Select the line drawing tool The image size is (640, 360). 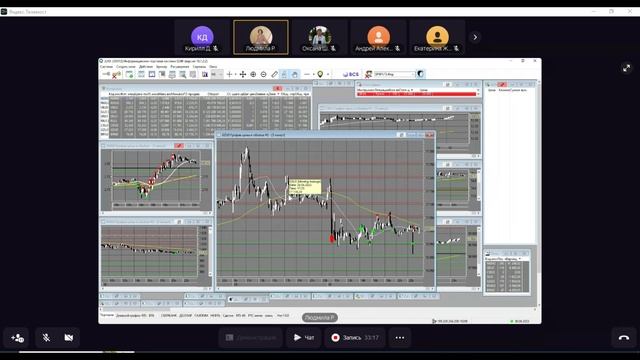click(307, 74)
